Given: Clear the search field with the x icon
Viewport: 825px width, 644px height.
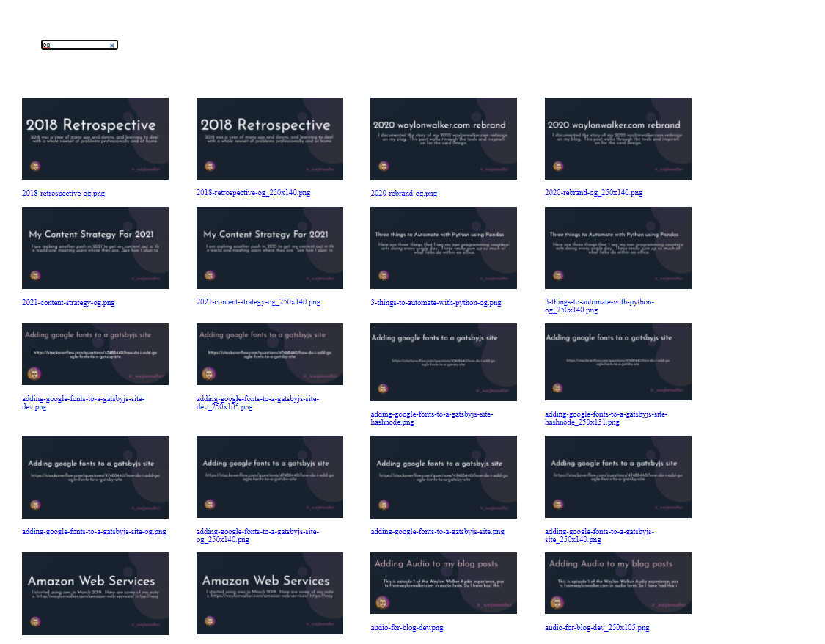Looking at the screenshot, I should tap(112, 45).
